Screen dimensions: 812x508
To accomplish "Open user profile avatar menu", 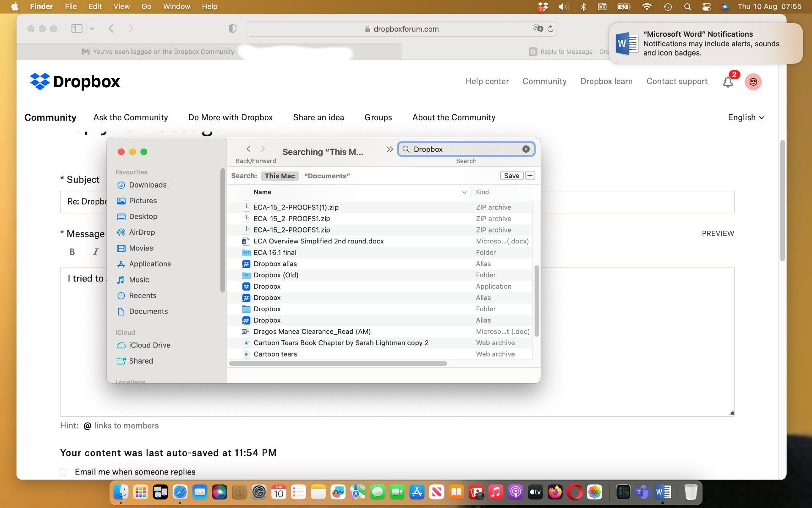I will click(753, 82).
